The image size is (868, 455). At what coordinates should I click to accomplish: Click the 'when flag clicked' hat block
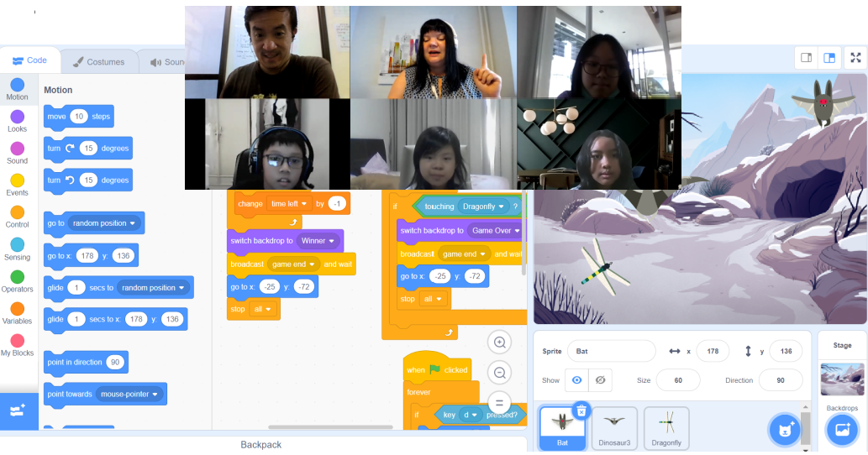[x=437, y=366]
